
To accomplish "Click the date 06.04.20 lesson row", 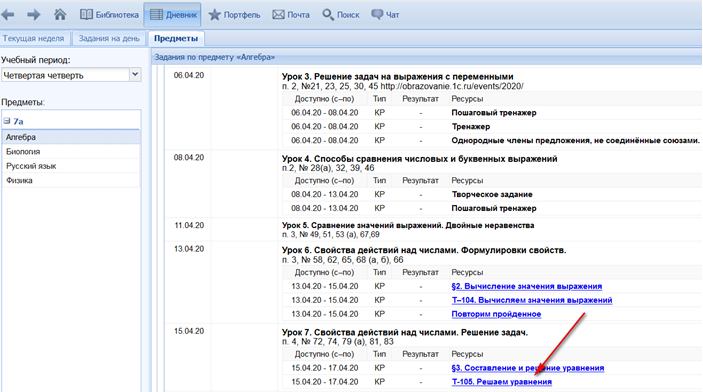I will tap(189, 75).
